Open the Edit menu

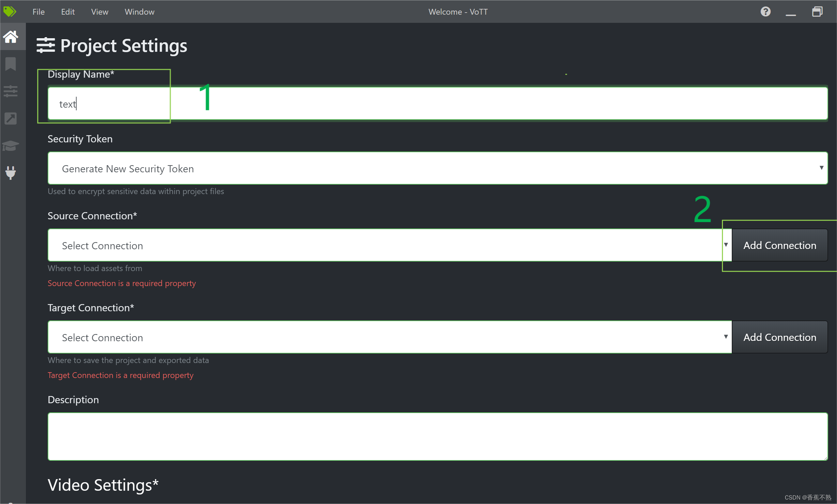coord(68,12)
